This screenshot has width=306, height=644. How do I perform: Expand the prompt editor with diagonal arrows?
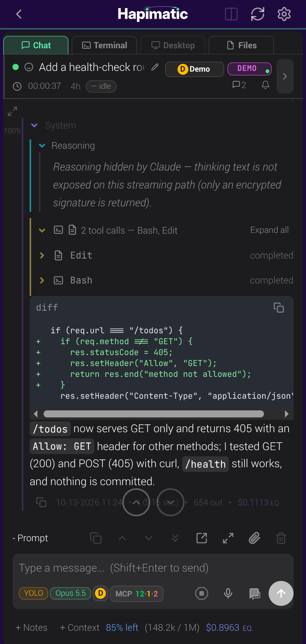click(x=228, y=538)
